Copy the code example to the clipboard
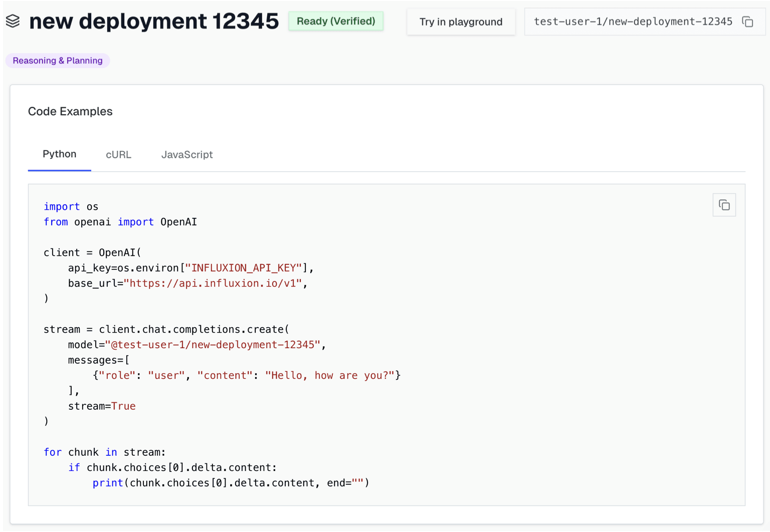This screenshot has width=770, height=532. (724, 205)
